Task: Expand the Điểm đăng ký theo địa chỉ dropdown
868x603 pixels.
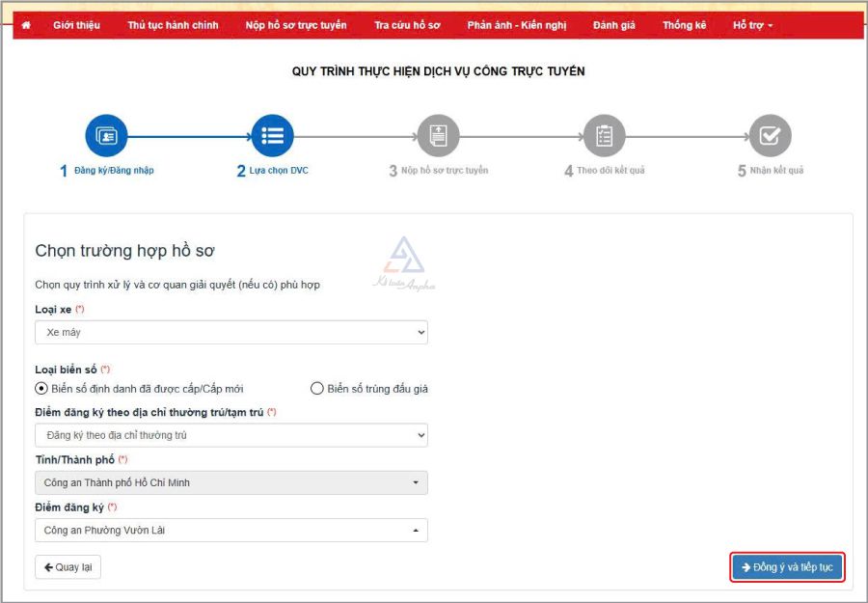Action: [x=231, y=435]
